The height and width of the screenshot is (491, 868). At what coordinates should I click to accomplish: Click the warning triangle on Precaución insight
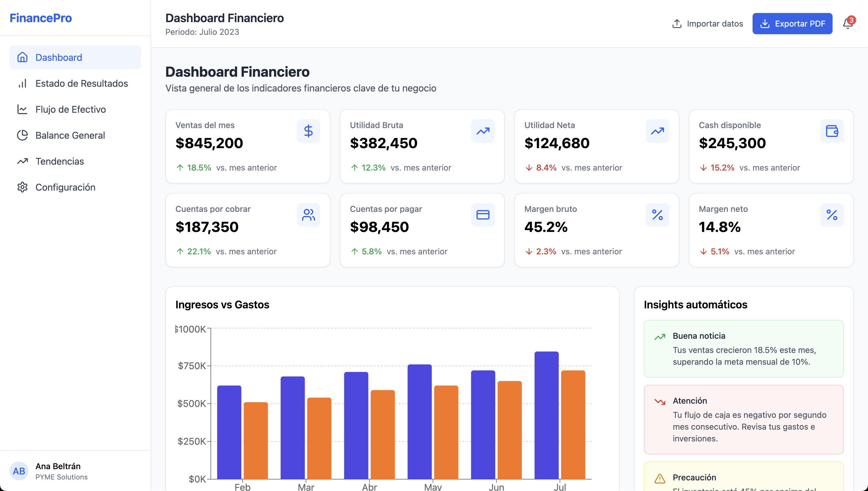(x=660, y=478)
